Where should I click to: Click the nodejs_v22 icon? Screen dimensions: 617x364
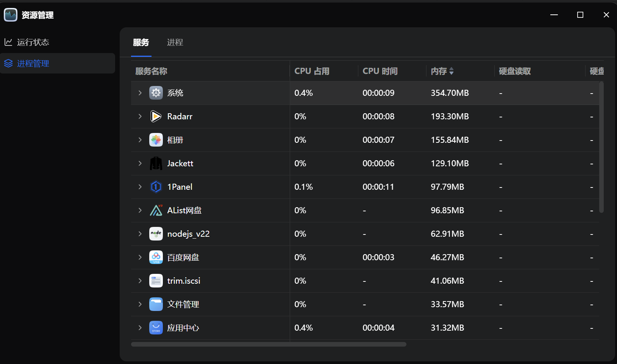pos(156,234)
